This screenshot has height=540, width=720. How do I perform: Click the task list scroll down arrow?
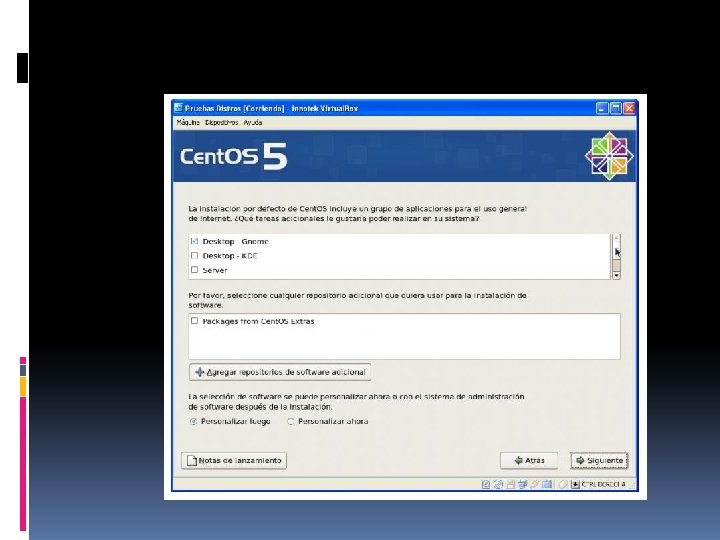pos(616,275)
